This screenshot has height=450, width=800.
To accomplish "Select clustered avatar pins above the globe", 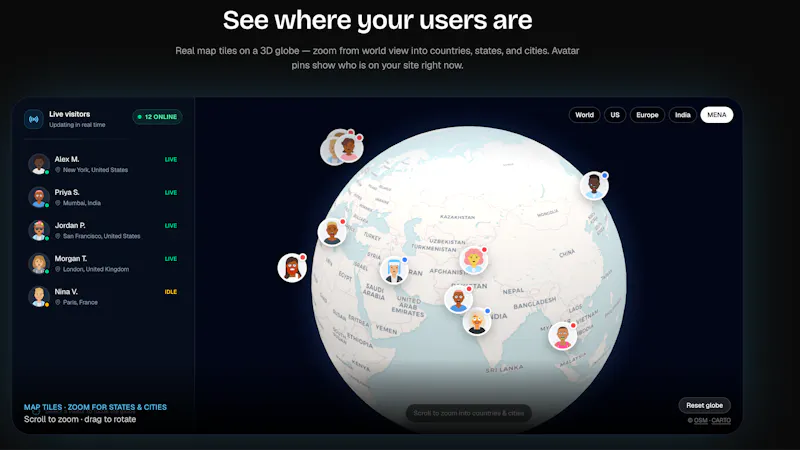I will tap(342, 147).
